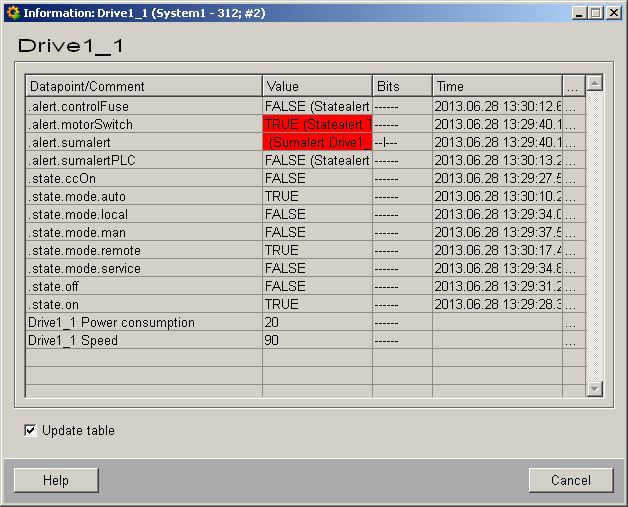The image size is (628, 507).
Task: Select the .state.ccOn datapoint
Action: tap(144, 178)
